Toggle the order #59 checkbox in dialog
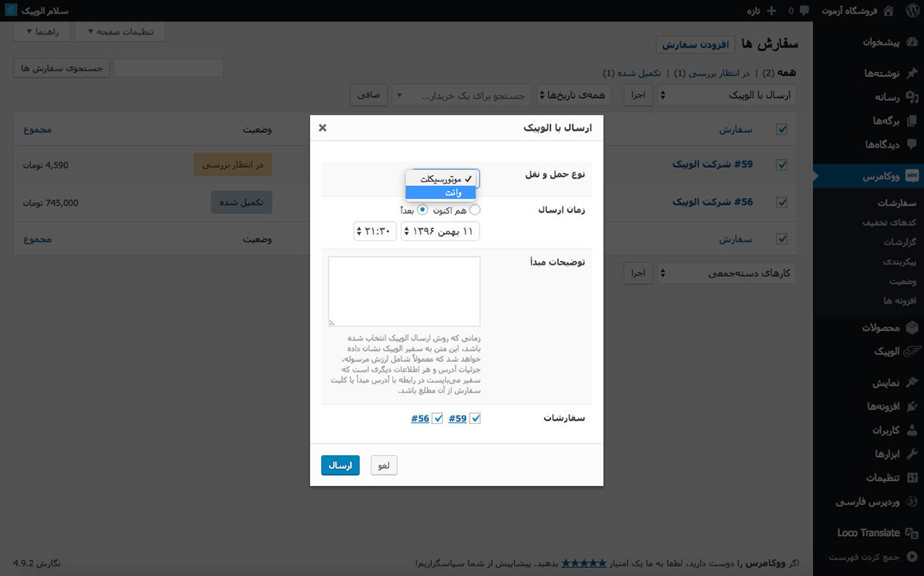This screenshot has width=924, height=576. 475,418
